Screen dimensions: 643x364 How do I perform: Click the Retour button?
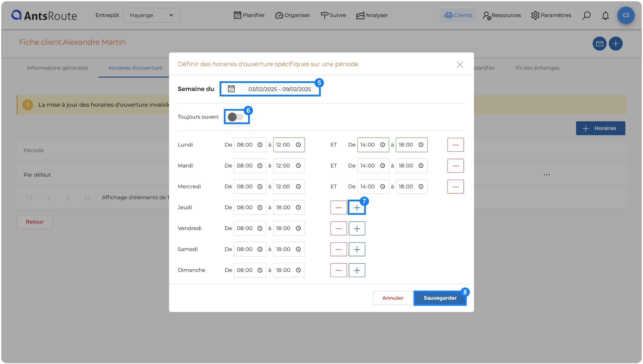pos(34,222)
